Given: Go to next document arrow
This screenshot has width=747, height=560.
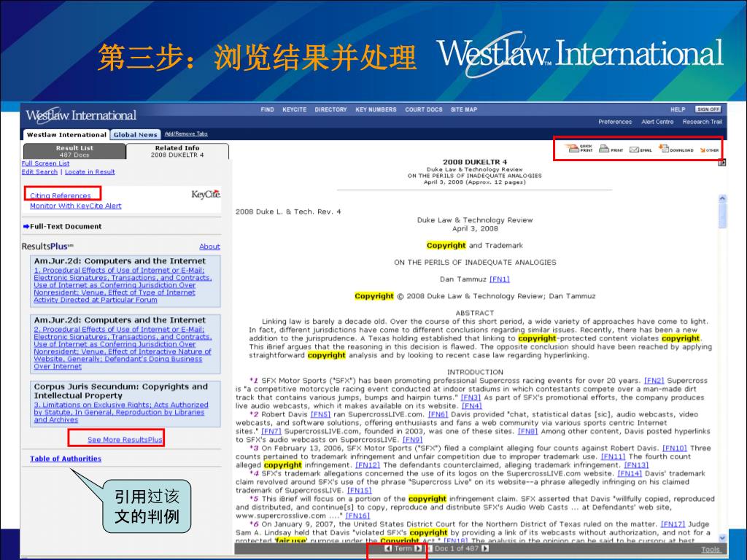Looking at the screenshot, I should click(x=485, y=548).
